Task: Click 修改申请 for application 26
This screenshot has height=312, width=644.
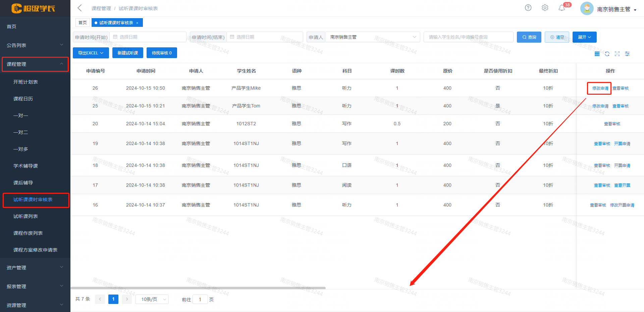Action: pyautogui.click(x=600, y=88)
